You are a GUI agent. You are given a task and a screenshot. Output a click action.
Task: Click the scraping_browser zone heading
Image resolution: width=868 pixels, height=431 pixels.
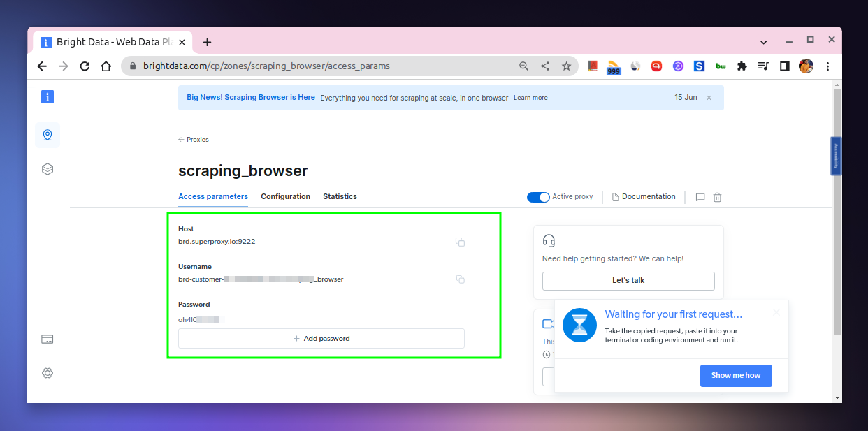[243, 171]
